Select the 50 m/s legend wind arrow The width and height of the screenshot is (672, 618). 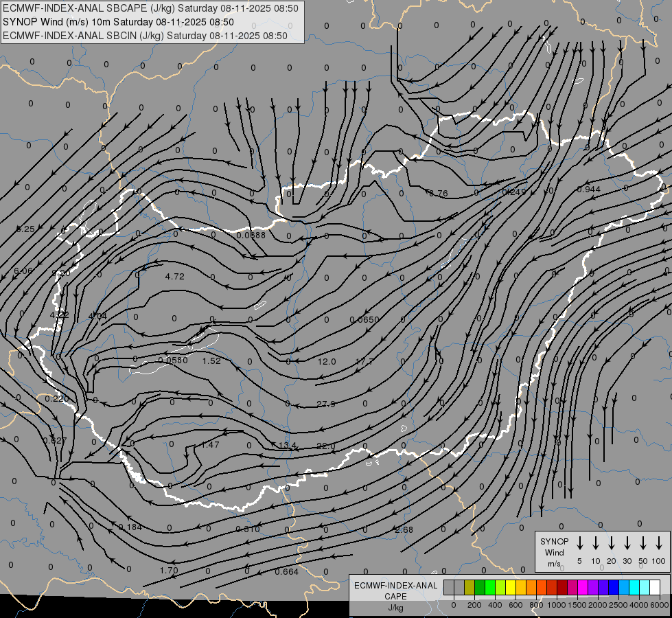pos(643,543)
